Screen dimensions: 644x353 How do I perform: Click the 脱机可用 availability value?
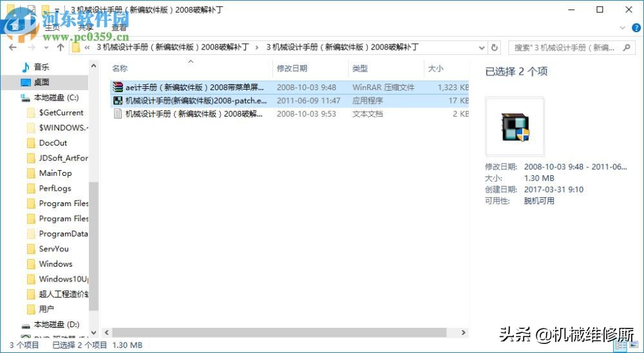[539, 201]
